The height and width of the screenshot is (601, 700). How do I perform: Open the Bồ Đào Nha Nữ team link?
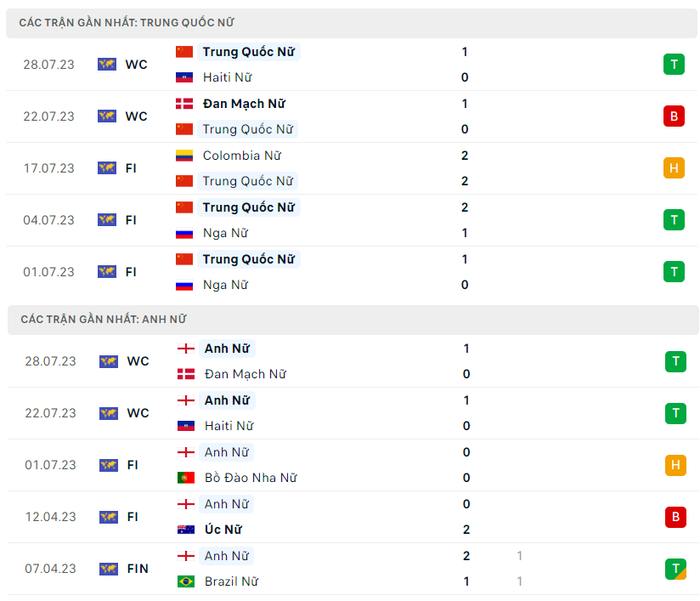tap(251, 478)
